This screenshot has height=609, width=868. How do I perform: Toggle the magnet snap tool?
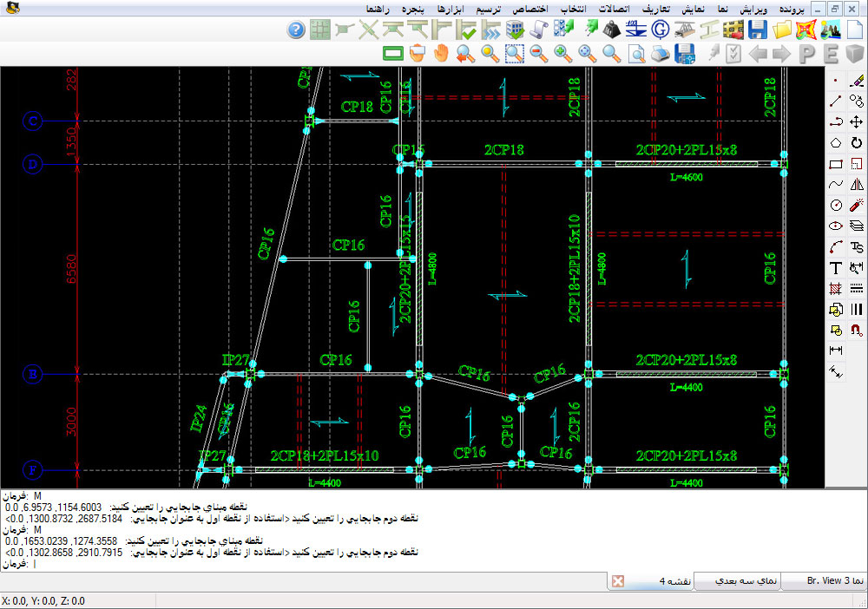(857, 331)
